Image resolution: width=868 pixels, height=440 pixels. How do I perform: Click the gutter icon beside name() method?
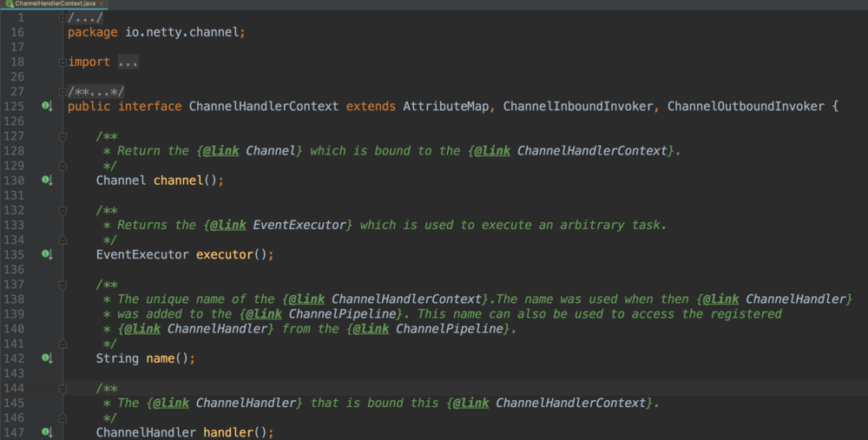pyautogui.click(x=47, y=358)
